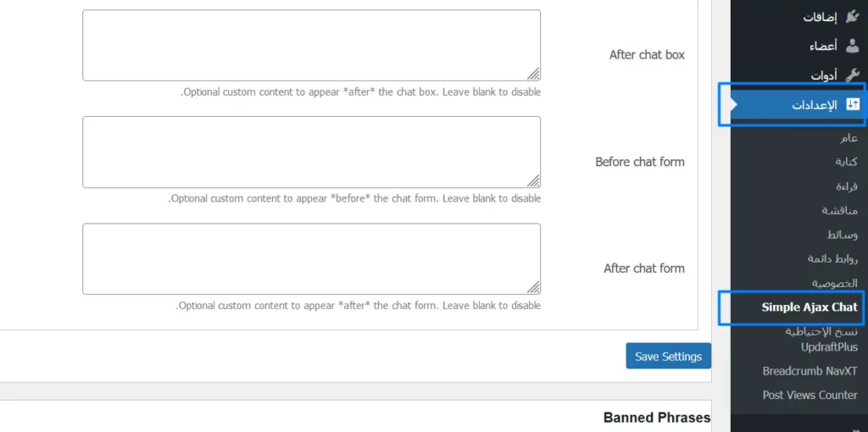The width and height of the screenshot is (868, 432).
Task: Click the Save Settings button
Action: pos(668,357)
